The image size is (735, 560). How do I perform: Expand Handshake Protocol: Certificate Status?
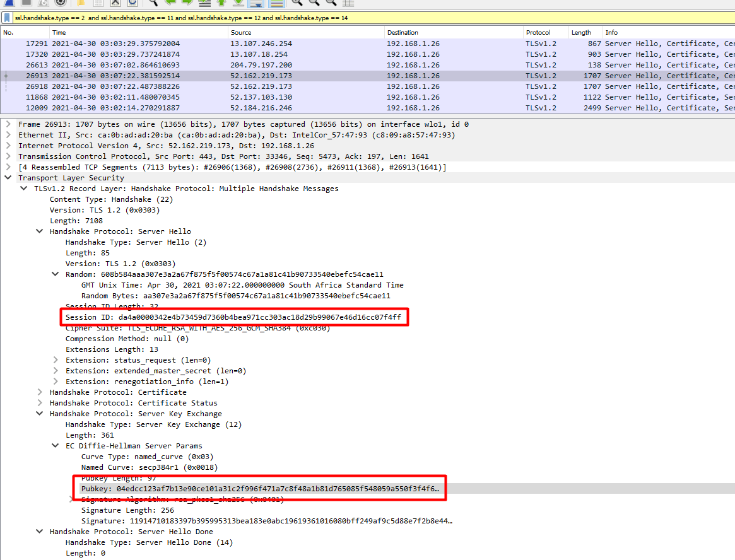click(x=40, y=403)
